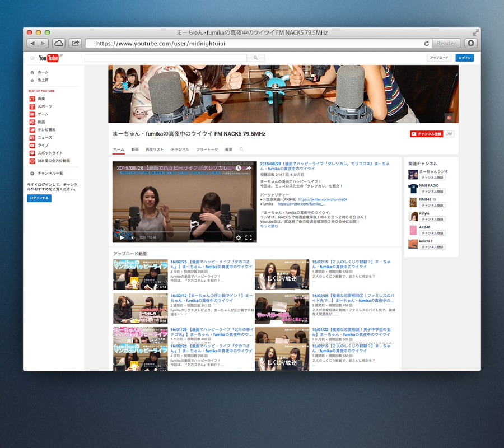This screenshot has height=448, width=504.
Task: Click the video progress bar
Action: tap(185, 231)
